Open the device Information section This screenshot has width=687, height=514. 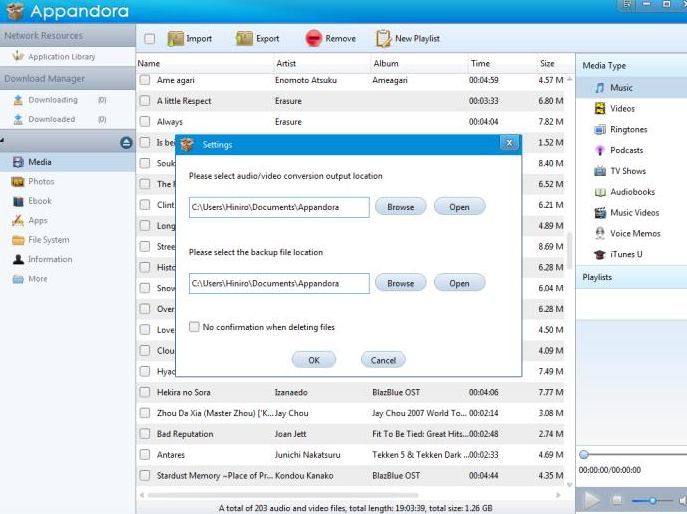[x=50, y=259]
